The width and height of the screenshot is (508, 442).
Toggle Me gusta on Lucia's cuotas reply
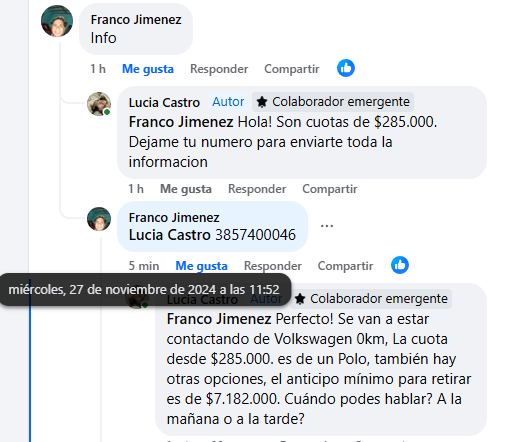tap(186, 189)
